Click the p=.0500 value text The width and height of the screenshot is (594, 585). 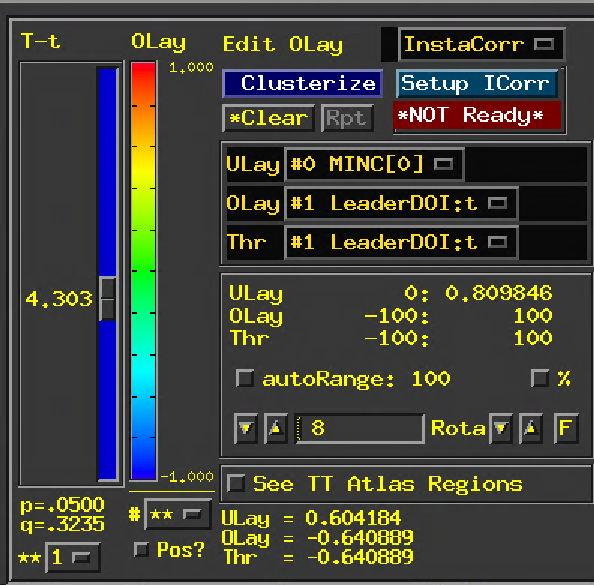(62, 505)
